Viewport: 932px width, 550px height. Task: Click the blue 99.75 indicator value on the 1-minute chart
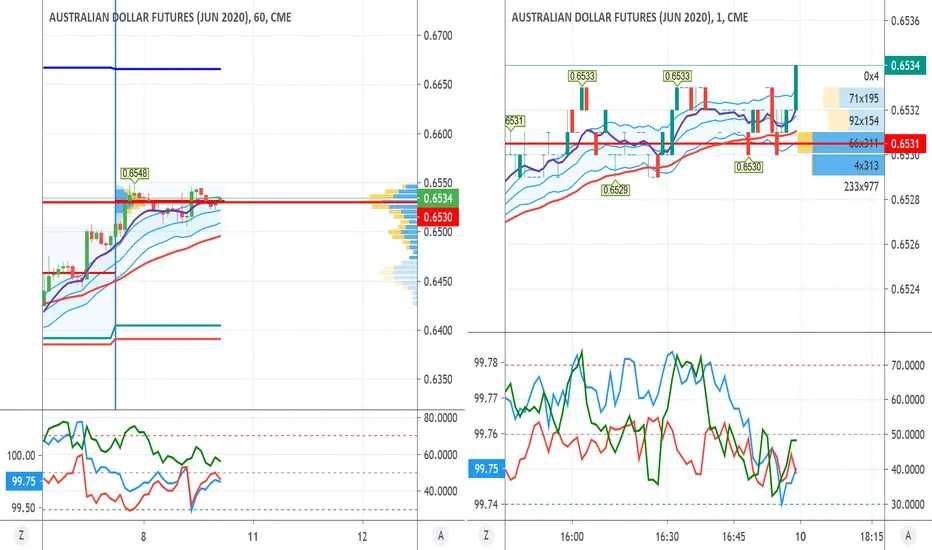click(486, 469)
